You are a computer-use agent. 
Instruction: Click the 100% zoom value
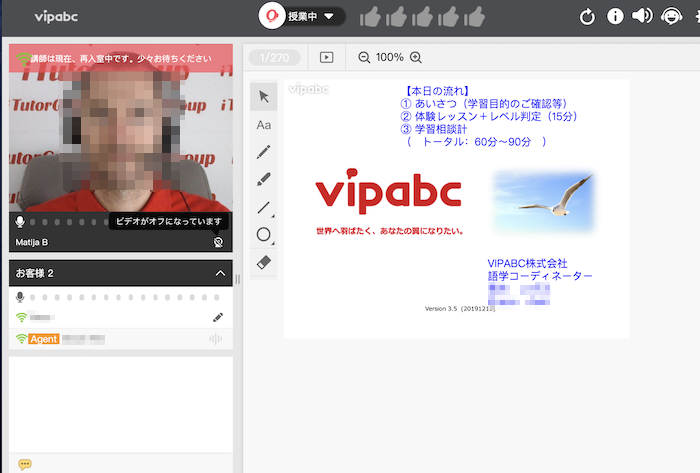(x=390, y=58)
